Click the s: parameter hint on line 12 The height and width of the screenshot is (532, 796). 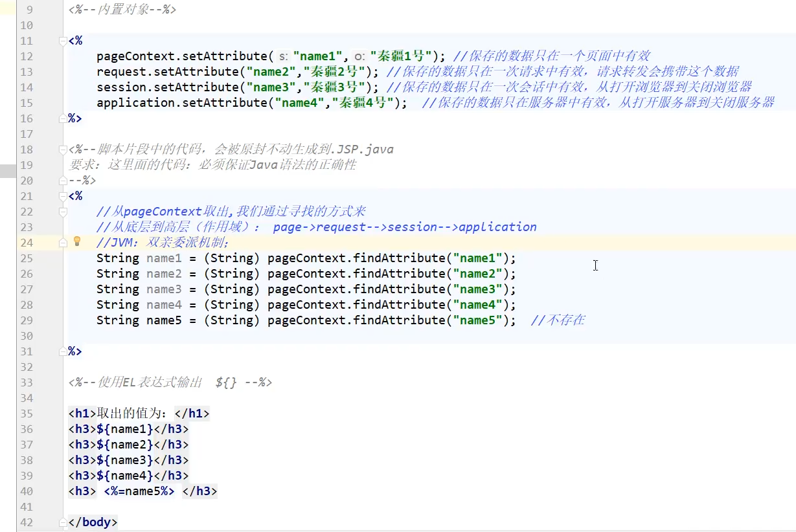[x=282, y=57]
